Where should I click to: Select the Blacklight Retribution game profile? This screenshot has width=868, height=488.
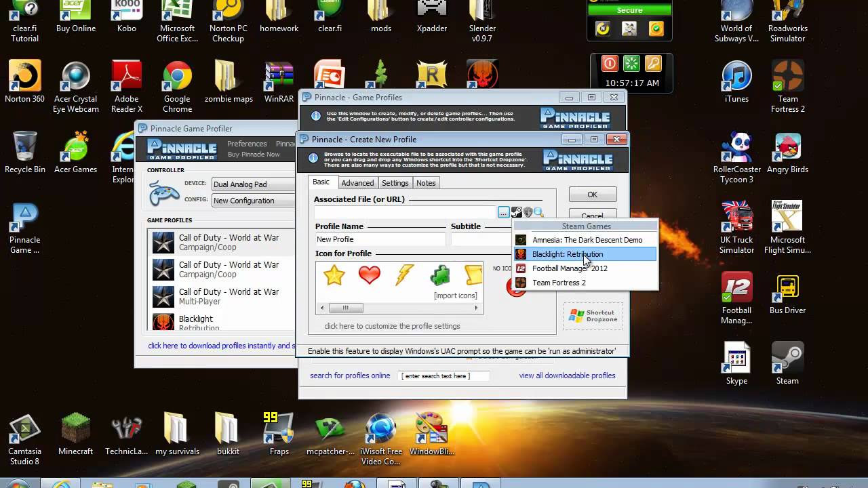pyautogui.click(x=222, y=321)
